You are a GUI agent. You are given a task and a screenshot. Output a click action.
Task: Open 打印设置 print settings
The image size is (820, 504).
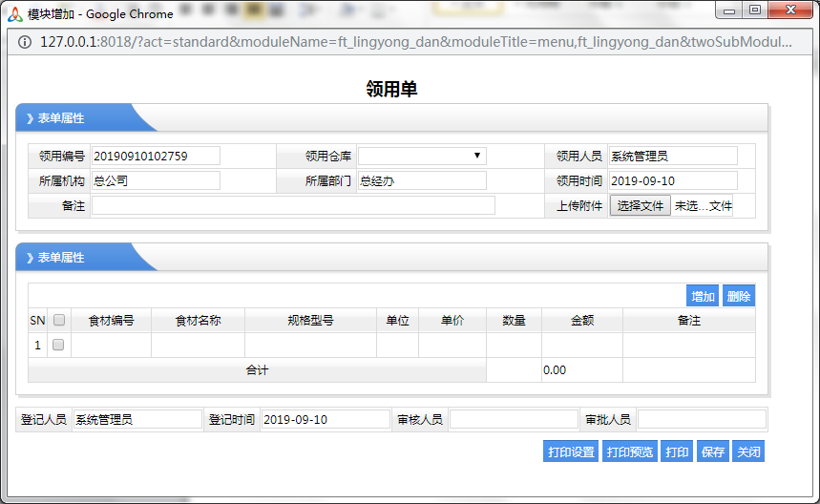(x=571, y=451)
